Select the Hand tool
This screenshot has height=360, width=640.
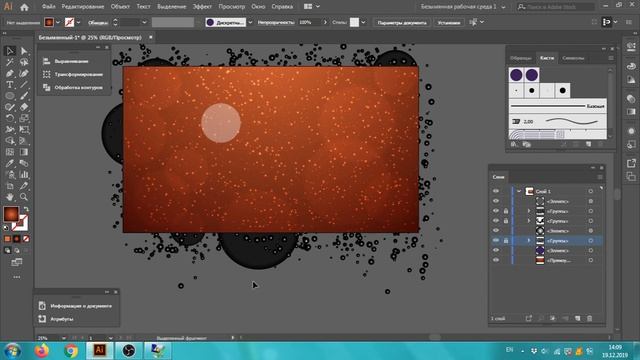click(x=10, y=197)
